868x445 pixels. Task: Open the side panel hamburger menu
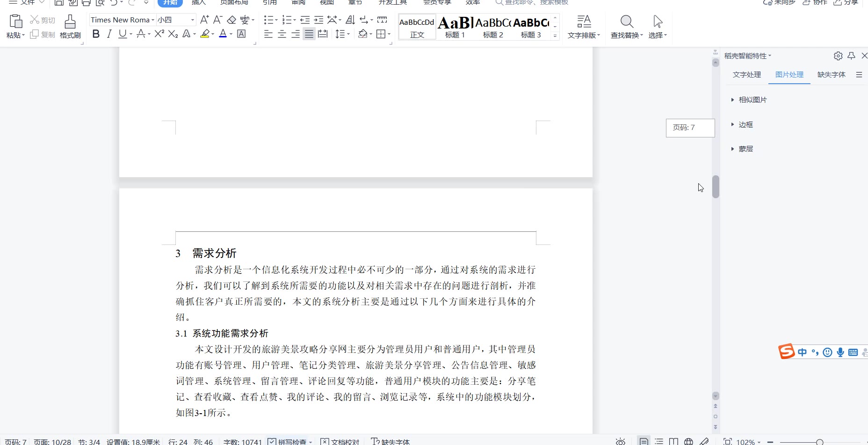[x=859, y=75]
